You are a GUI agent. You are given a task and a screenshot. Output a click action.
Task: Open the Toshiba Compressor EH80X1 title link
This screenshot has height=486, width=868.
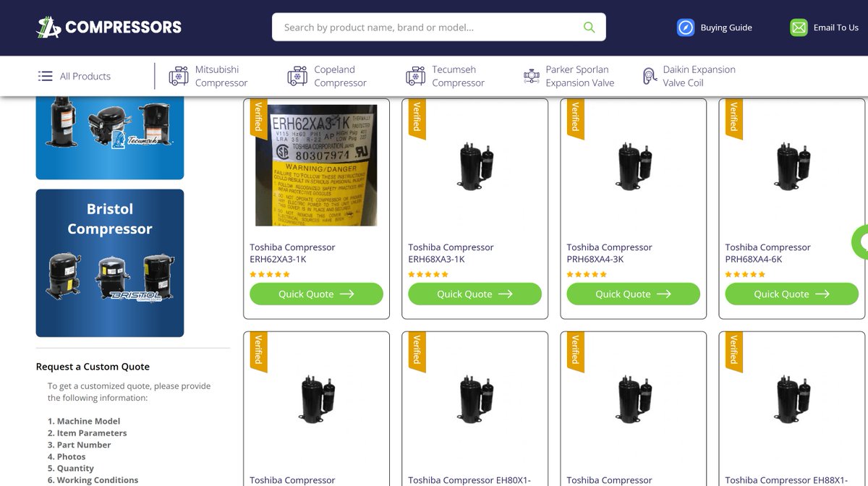[469, 480]
